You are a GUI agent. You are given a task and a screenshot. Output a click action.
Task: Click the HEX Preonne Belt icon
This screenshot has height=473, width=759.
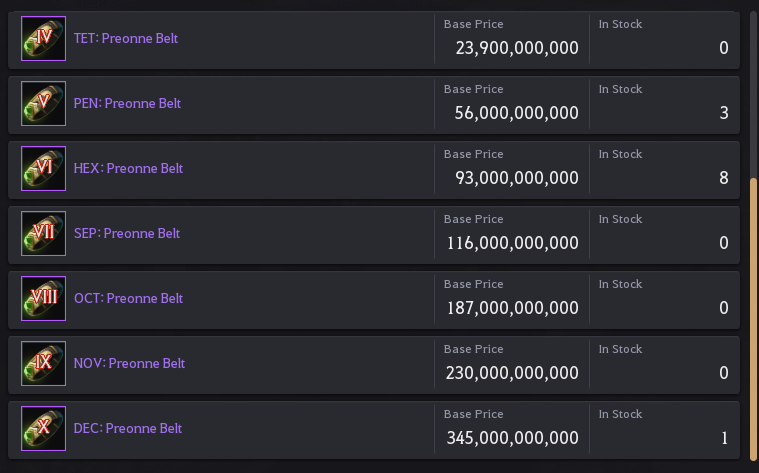(44, 168)
